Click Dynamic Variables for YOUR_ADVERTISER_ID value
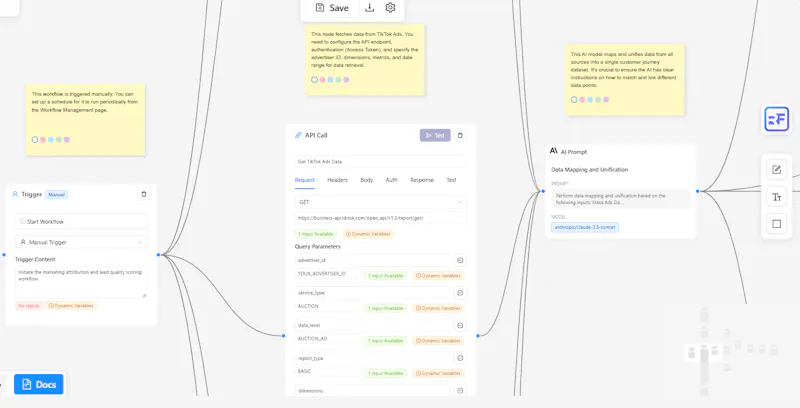This screenshot has width=800, height=408. click(438, 276)
